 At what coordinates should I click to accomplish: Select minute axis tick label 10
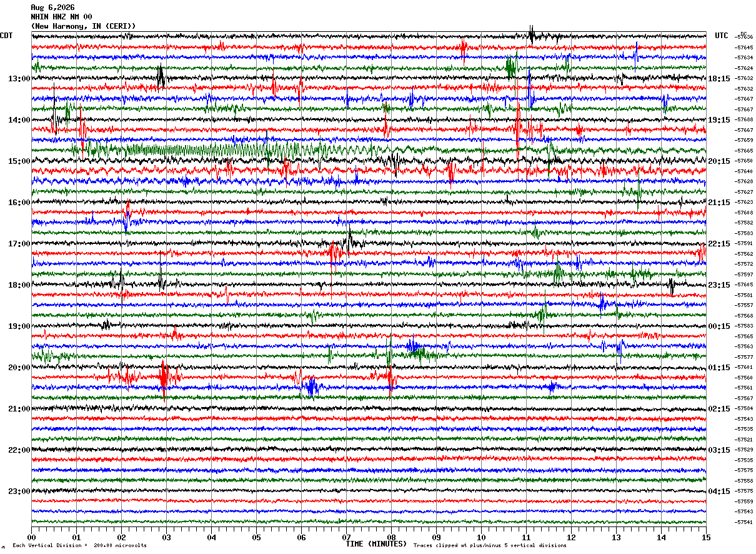tap(481, 538)
